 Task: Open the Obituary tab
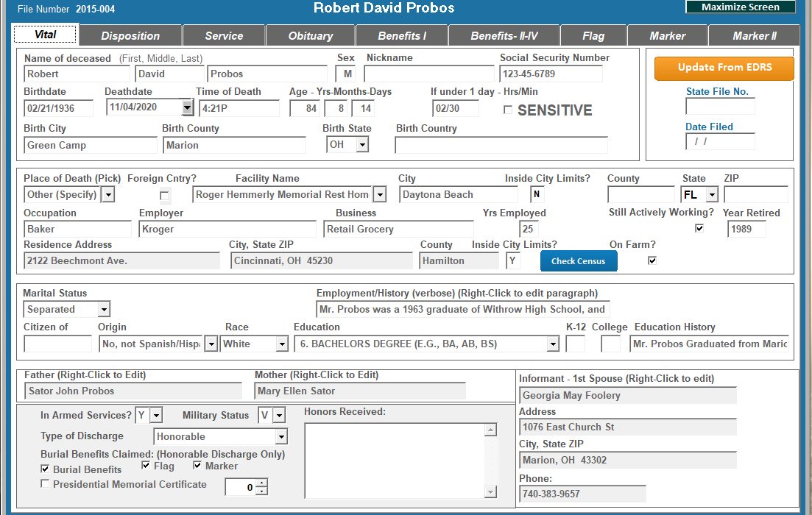point(310,35)
